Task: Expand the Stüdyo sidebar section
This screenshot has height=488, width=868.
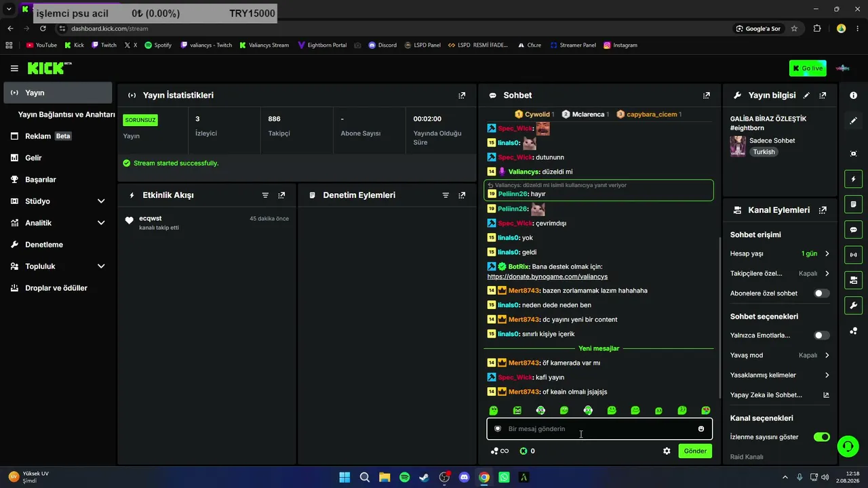Action: [x=101, y=201]
